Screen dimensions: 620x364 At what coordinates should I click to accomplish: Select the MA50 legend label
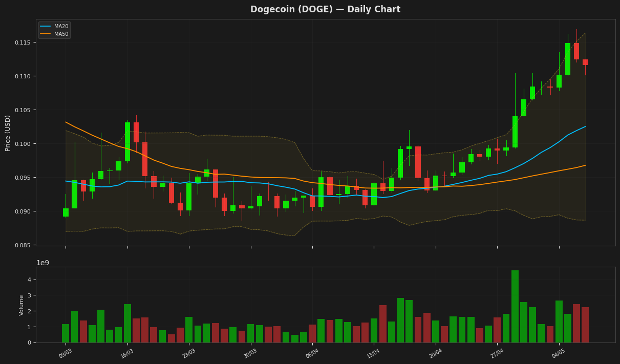point(61,34)
